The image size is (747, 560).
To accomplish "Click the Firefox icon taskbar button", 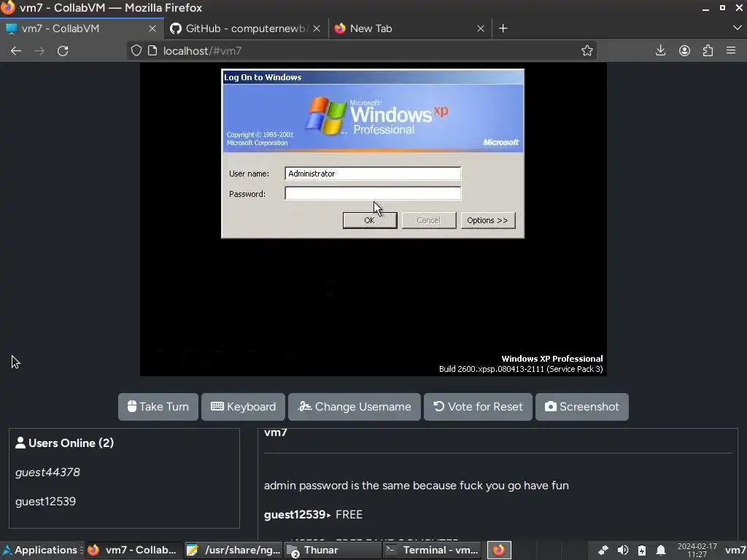I will tap(499, 550).
